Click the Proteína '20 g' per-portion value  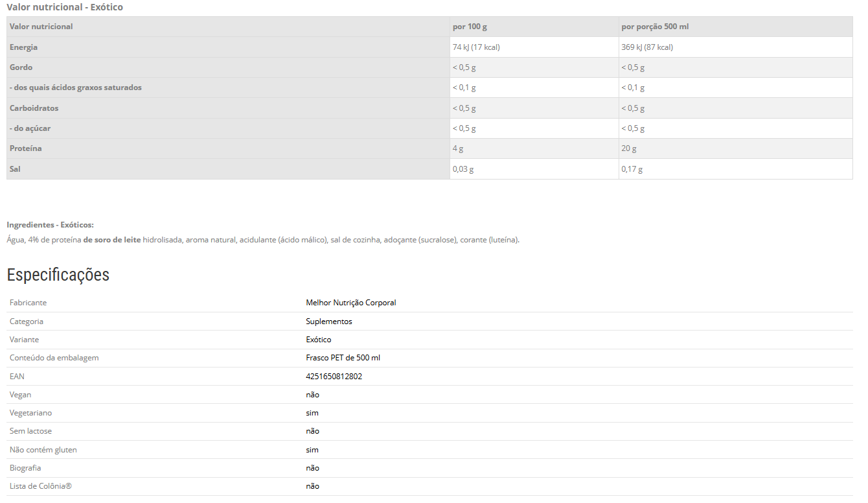click(x=629, y=148)
